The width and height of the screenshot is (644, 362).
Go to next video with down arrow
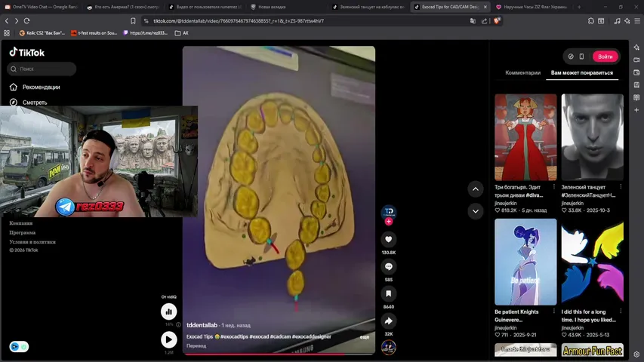coord(475,211)
